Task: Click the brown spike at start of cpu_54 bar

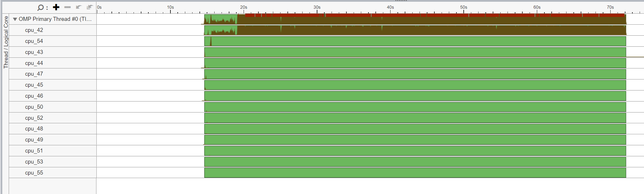Action: point(211,42)
